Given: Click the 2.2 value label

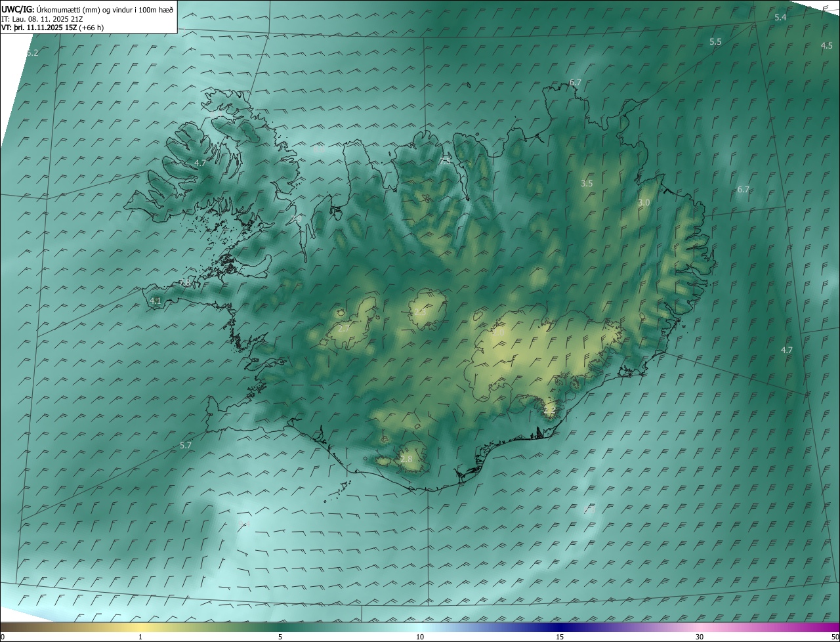Looking at the screenshot, I should [550, 411].
